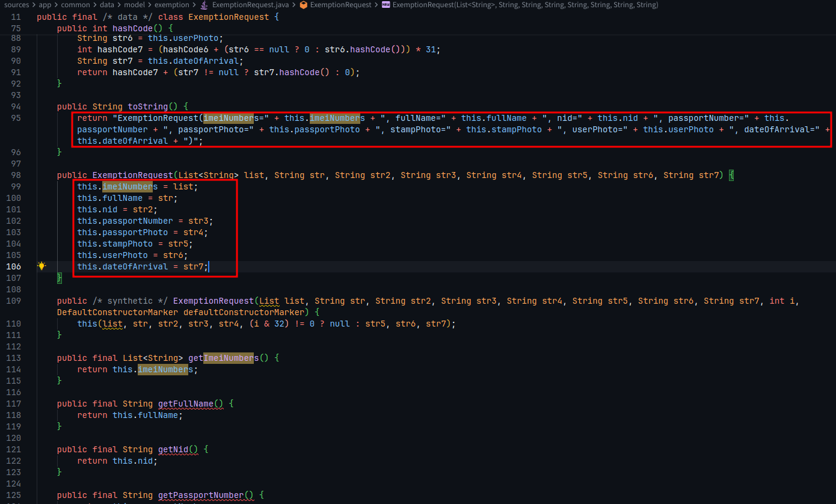
Task: Open the 'app' breadcrumb folder
Action: pyautogui.click(x=45, y=5)
